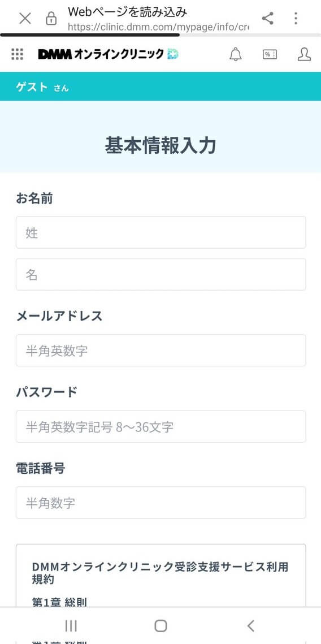Tap the padlock site security icon
321x644 pixels.
(x=51, y=18)
